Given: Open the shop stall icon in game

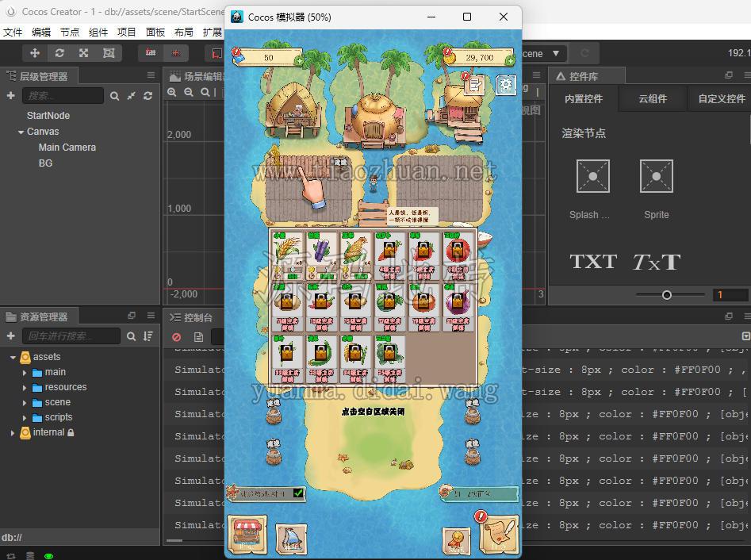Looking at the screenshot, I should pyautogui.click(x=247, y=534).
